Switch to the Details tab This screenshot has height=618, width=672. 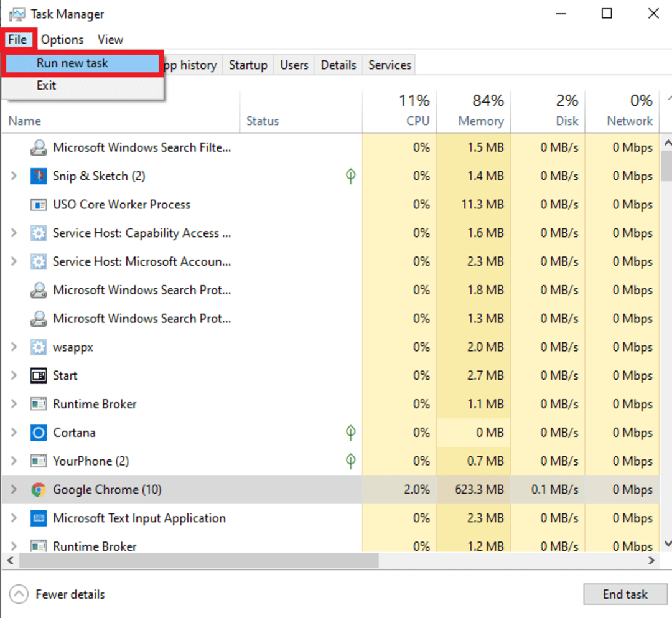pyautogui.click(x=338, y=65)
